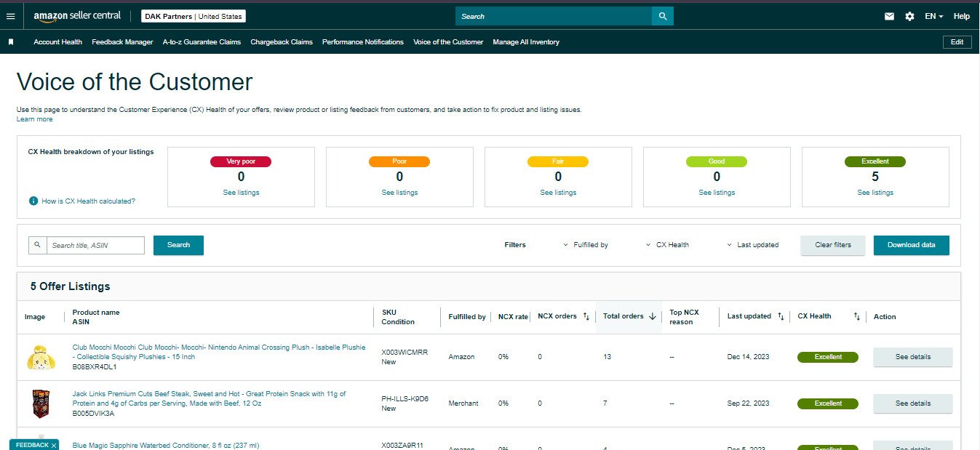This screenshot has width=980, height=450.
Task: Open the Jack Links beef steak image
Action: click(40, 403)
